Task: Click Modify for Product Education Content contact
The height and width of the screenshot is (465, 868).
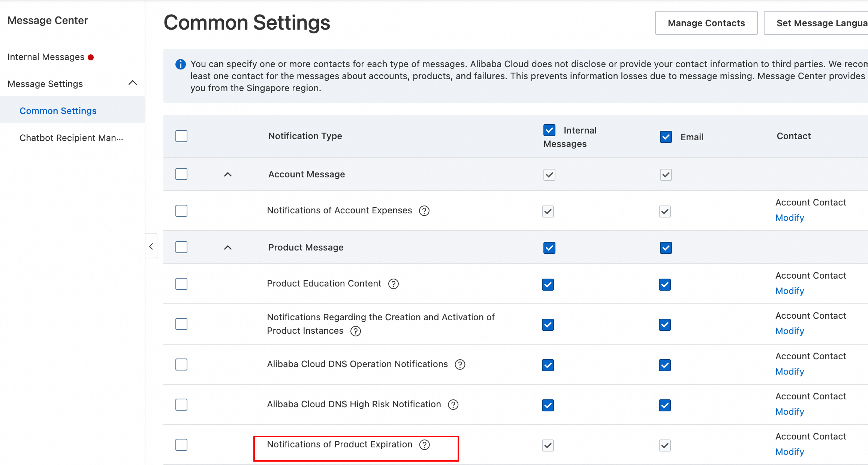Action: [x=789, y=291]
